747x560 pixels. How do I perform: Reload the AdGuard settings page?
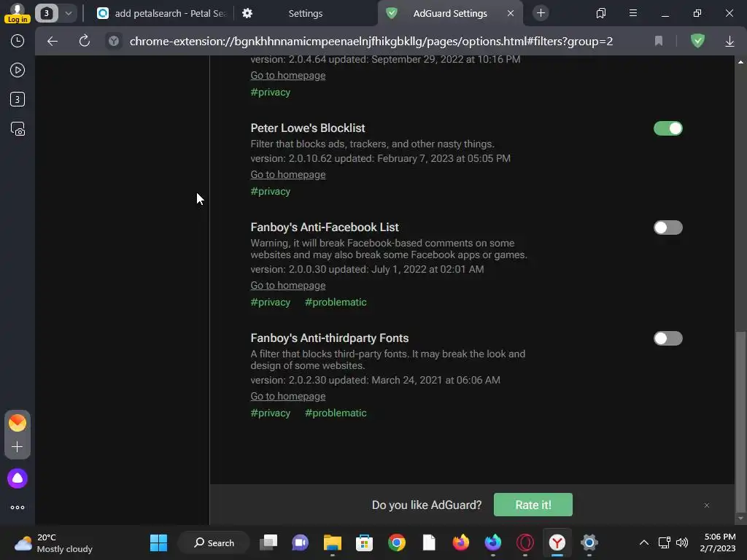click(85, 42)
